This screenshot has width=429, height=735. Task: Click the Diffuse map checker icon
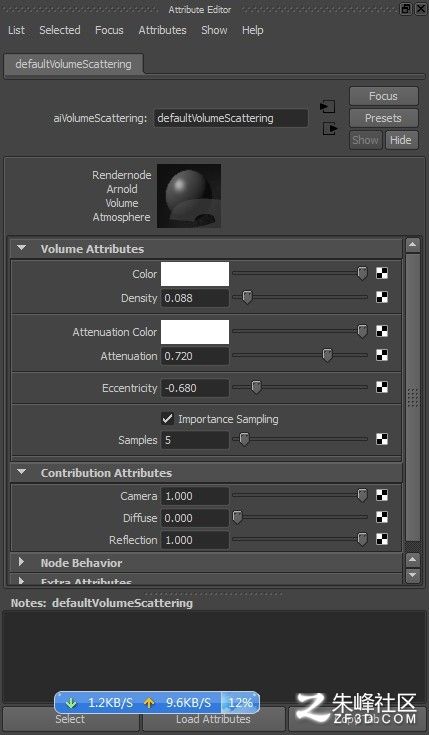click(x=382, y=517)
